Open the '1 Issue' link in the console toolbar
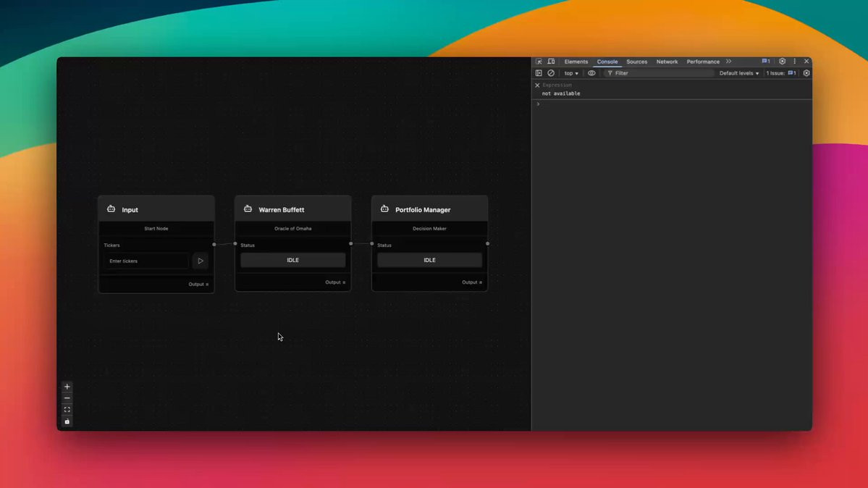This screenshot has width=868, height=488. (x=781, y=73)
